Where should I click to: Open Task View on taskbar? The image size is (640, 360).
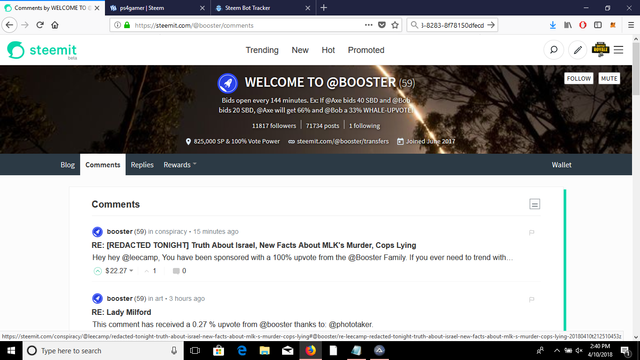pos(195,351)
